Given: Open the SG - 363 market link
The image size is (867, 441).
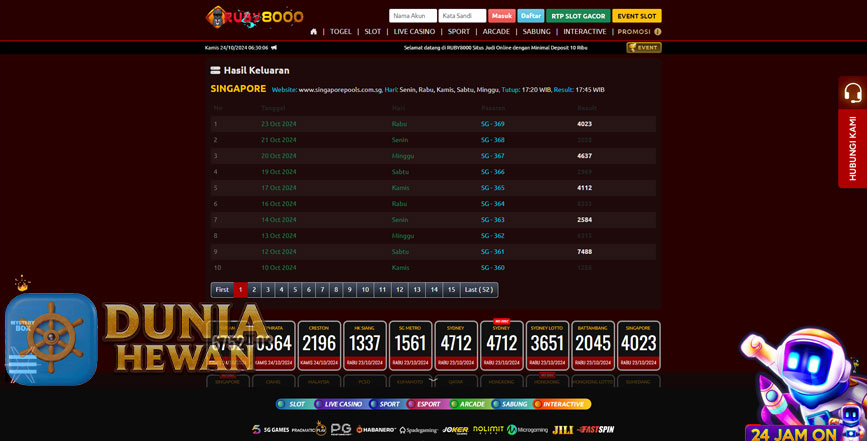Looking at the screenshot, I should click(492, 219).
